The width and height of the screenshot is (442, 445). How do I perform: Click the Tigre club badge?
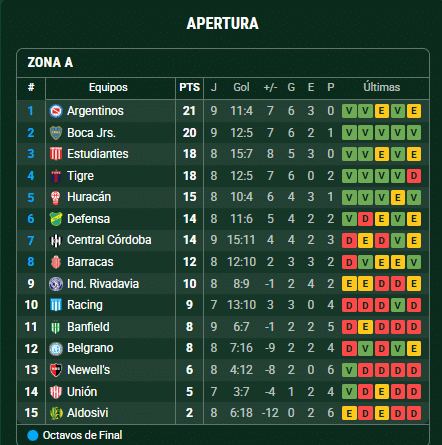56,176
